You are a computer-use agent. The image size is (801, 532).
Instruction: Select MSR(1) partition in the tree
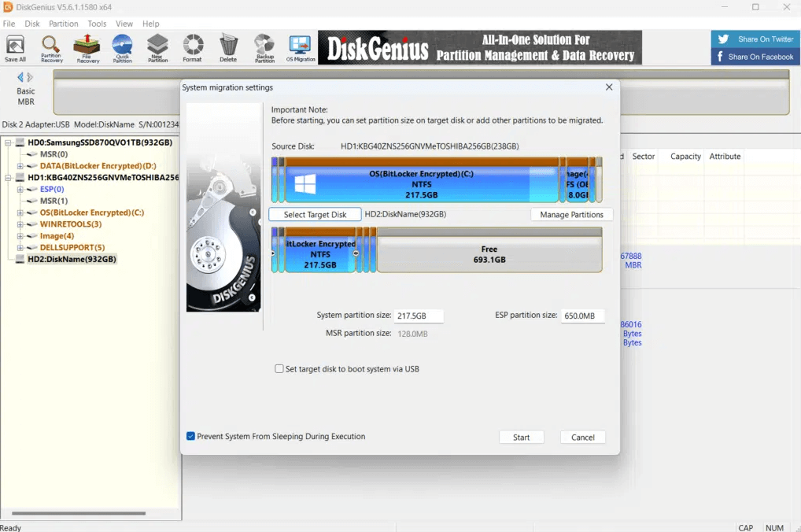[54, 201]
